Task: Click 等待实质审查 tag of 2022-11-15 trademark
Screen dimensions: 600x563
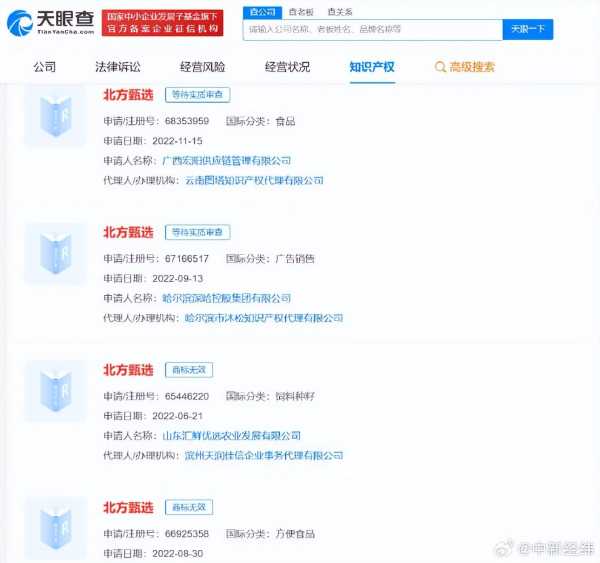Action: click(x=197, y=95)
